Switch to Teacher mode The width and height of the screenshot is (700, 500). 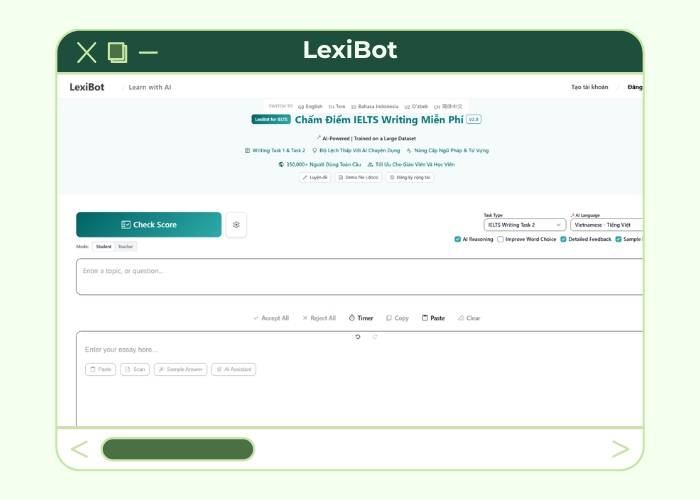[125, 246]
